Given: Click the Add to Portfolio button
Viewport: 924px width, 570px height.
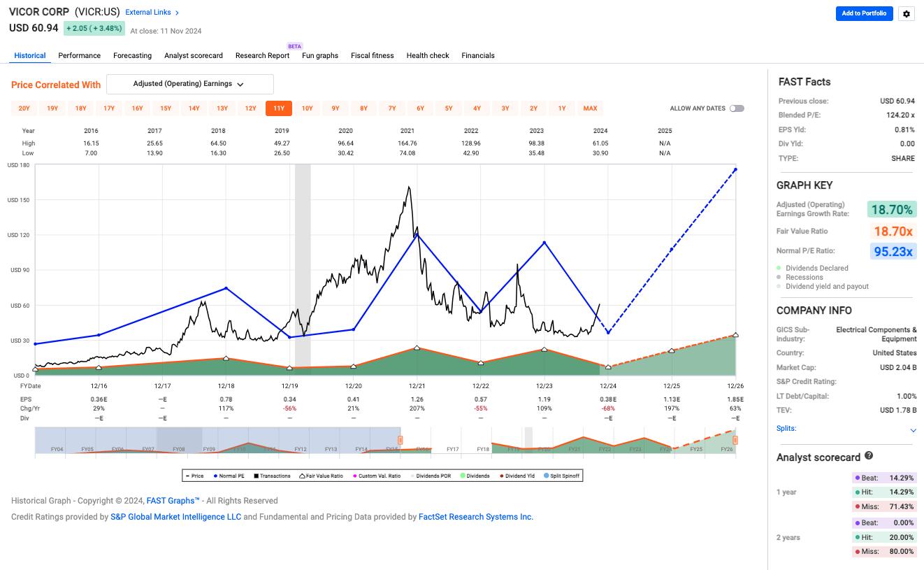Looking at the screenshot, I should click(x=865, y=13).
